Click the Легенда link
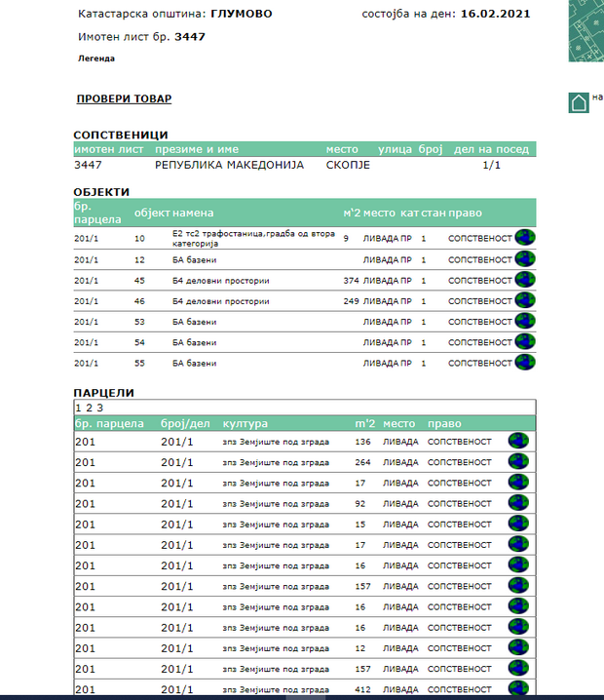 pyautogui.click(x=96, y=58)
